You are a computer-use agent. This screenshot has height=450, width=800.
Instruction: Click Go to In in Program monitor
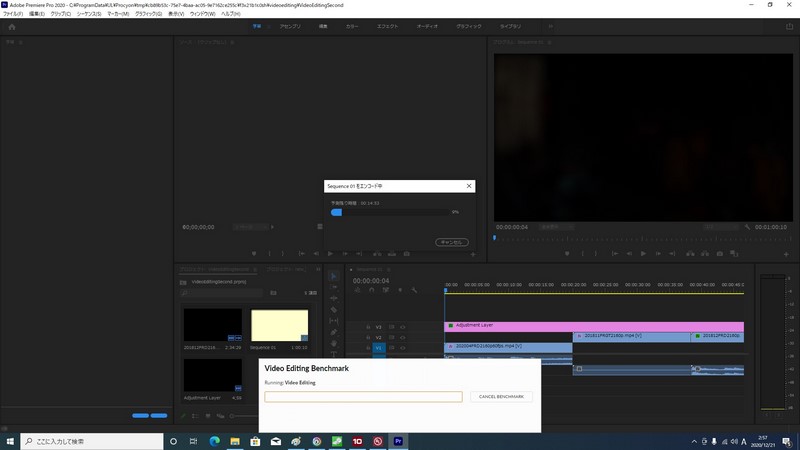click(x=615, y=254)
